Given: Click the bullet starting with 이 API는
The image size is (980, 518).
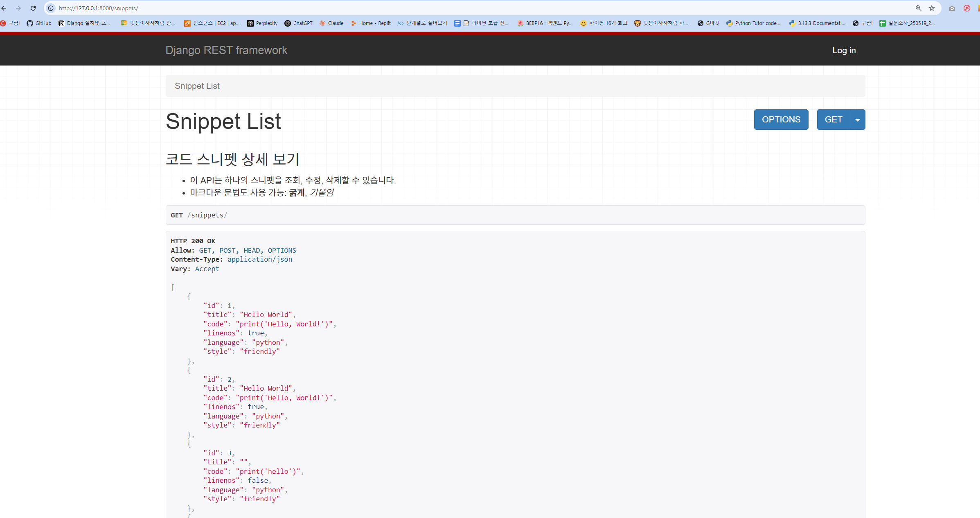Looking at the screenshot, I should (x=293, y=180).
